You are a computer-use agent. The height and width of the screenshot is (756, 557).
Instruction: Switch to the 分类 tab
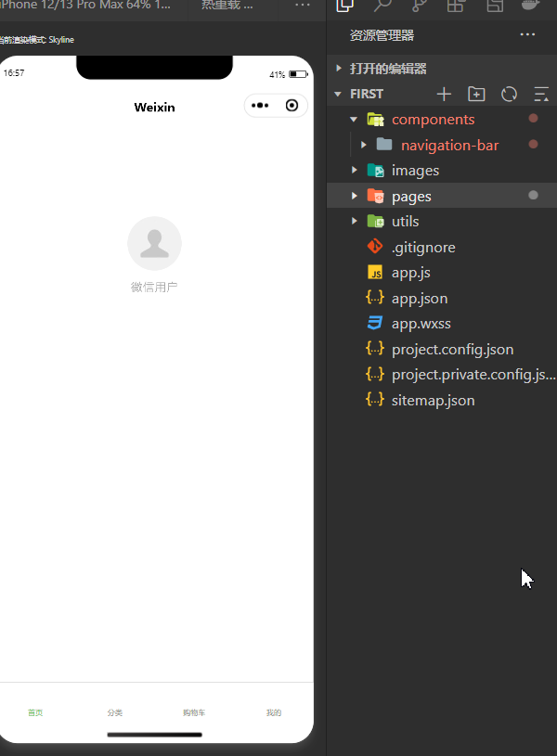(x=115, y=712)
